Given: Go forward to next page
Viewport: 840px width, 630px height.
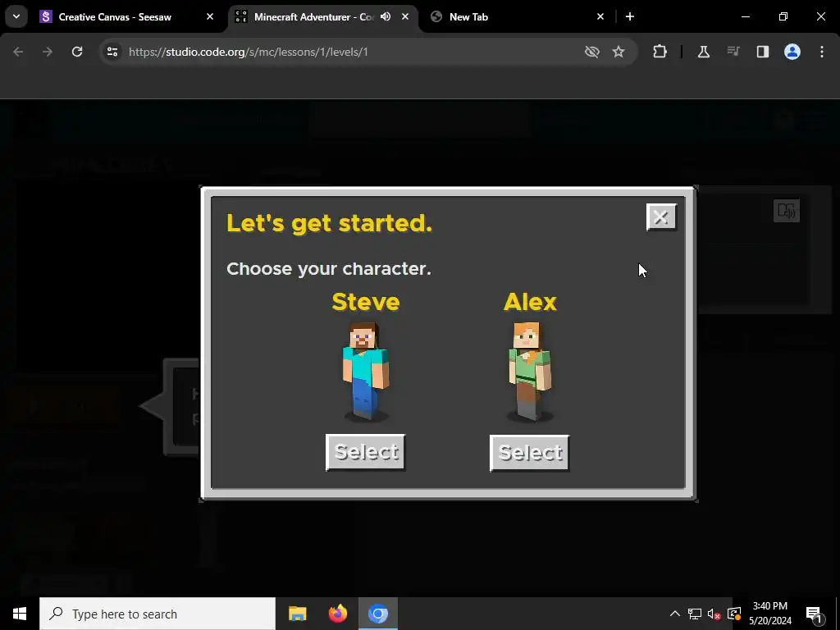Looking at the screenshot, I should 48,52.
